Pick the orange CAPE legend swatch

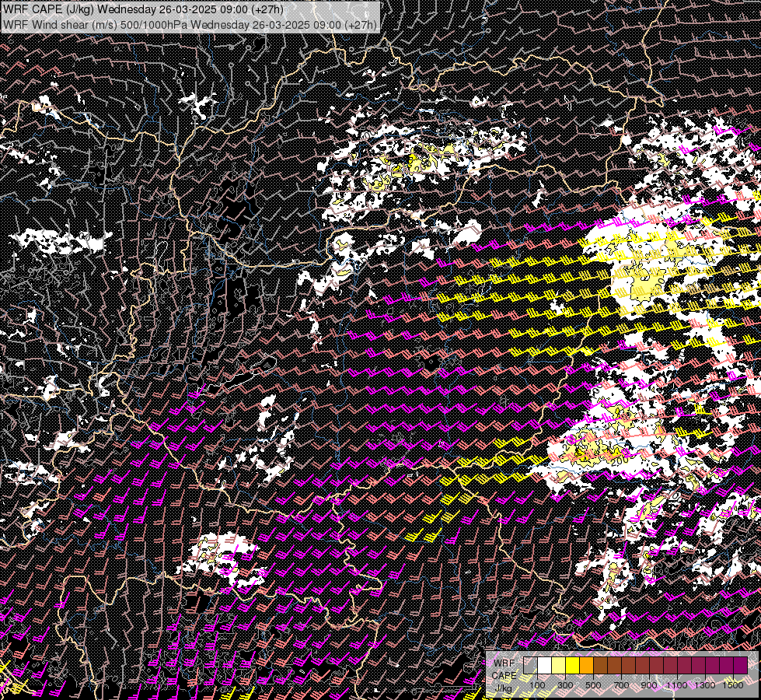tap(586, 665)
